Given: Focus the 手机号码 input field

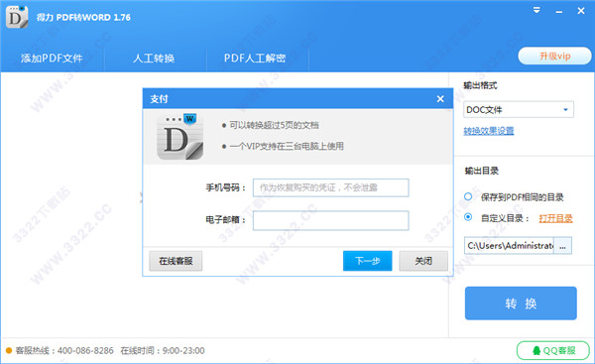Looking at the screenshot, I should coord(330,187).
